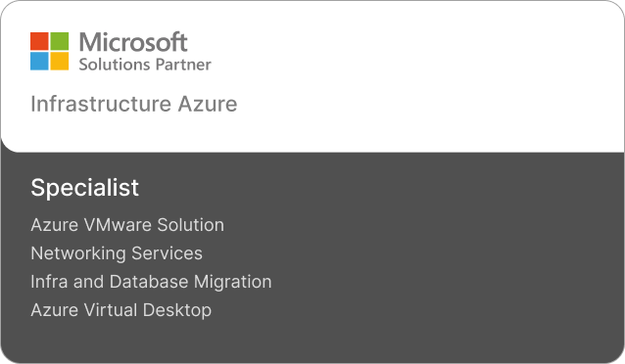
Task: Choose Infra and Database Migration
Action: click(x=152, y=282)
